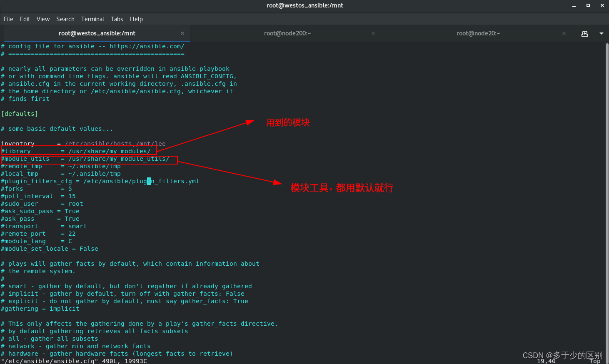Click the https://ansible.com/ URL in the comment
609x364 pixels.
tap(147, 46)
